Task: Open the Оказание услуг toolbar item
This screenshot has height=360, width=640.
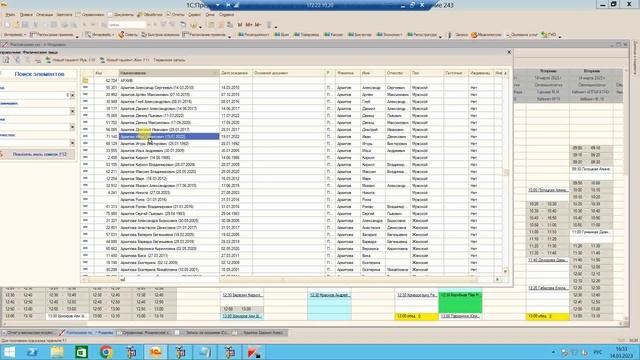Action: point(522,35)
